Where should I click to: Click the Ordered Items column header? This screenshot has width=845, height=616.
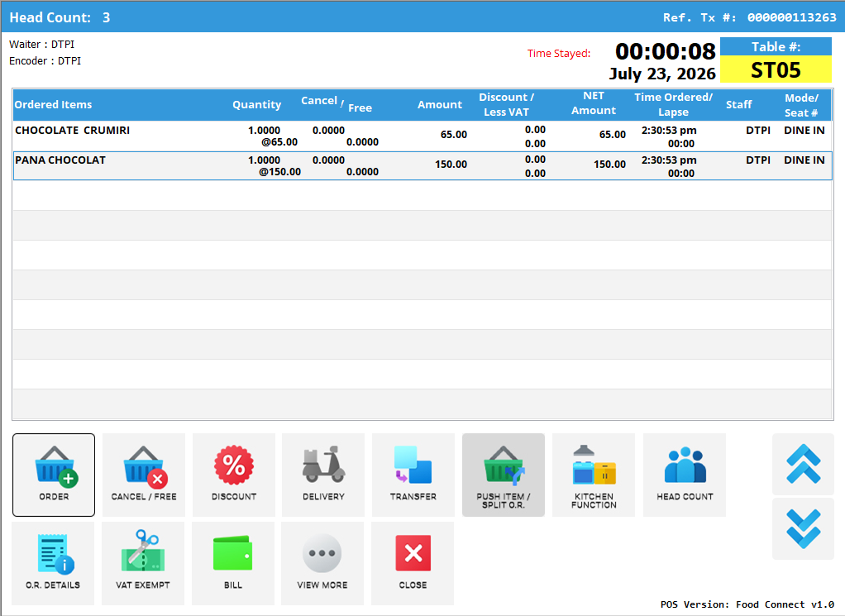click(x=54, y=104)
